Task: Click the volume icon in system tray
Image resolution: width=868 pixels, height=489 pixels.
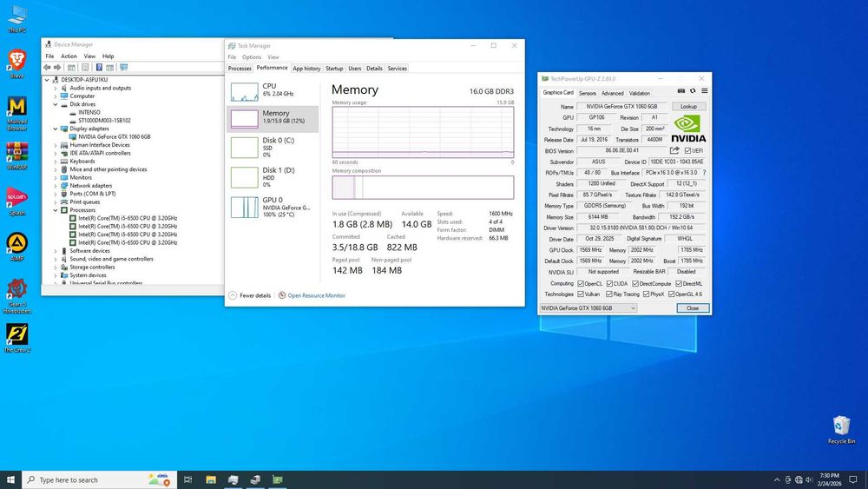Action: [x=809, y=479]
